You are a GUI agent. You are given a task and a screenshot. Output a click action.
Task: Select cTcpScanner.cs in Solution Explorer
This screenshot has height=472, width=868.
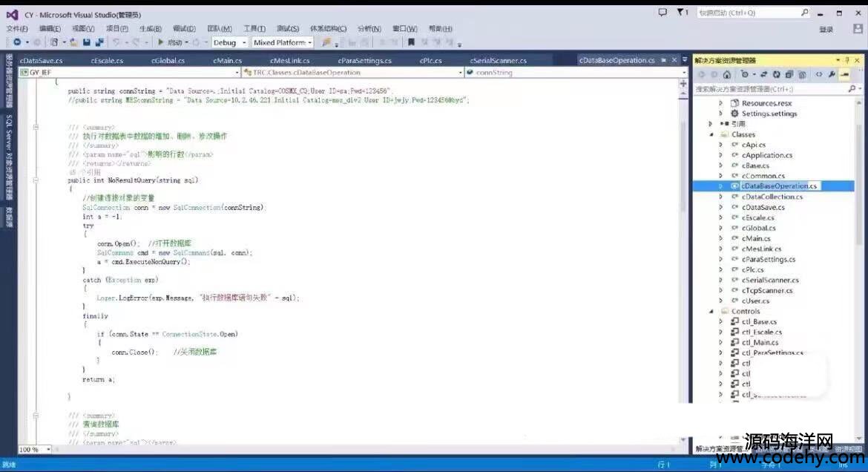point(767,290)
